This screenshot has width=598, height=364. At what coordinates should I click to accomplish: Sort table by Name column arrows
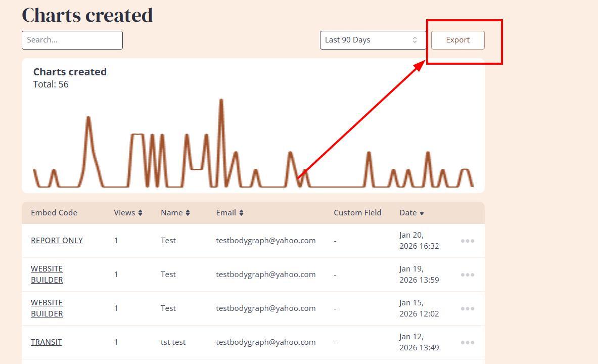188,213
